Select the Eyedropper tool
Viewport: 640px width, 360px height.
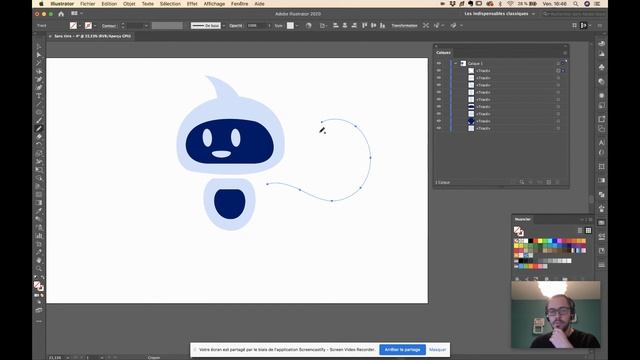pyautogui.click(x=39, y=211)
